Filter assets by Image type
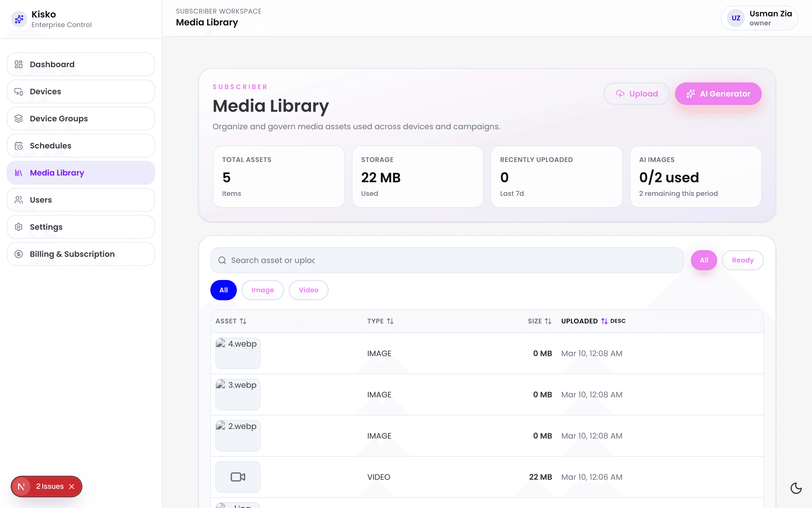Viewport: 812px width, 508px height. [262, 290]
